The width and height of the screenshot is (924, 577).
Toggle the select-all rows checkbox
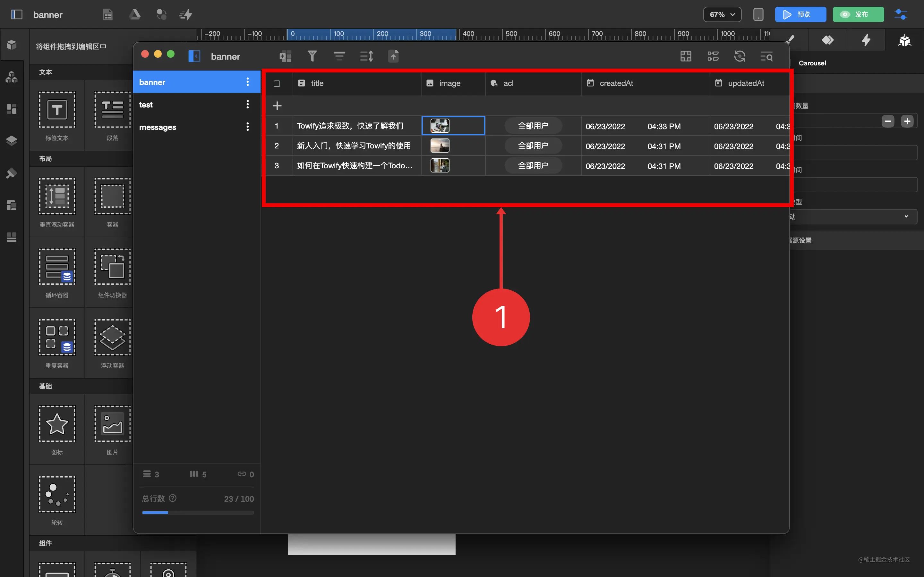(277, 84)
